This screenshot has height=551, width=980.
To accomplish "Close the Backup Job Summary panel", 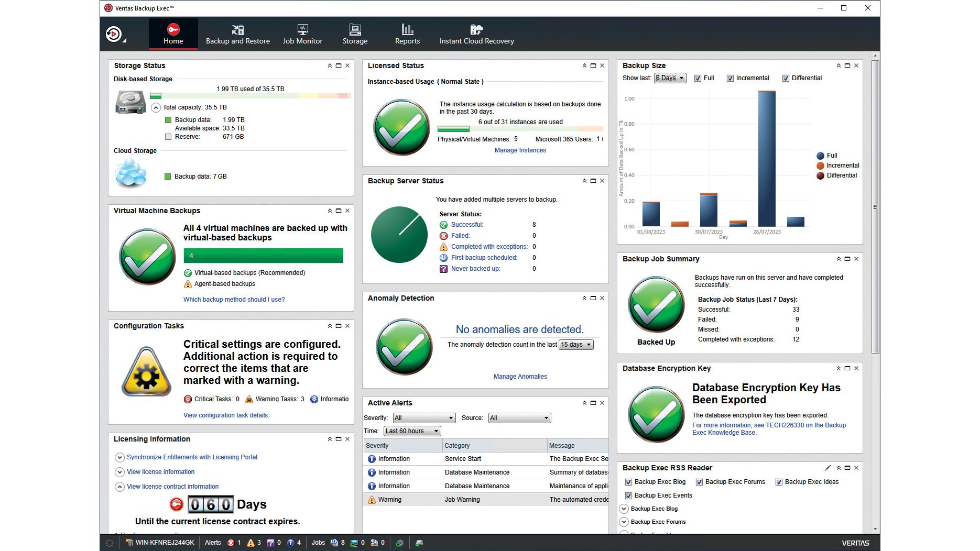I will [x=856, y=259].
